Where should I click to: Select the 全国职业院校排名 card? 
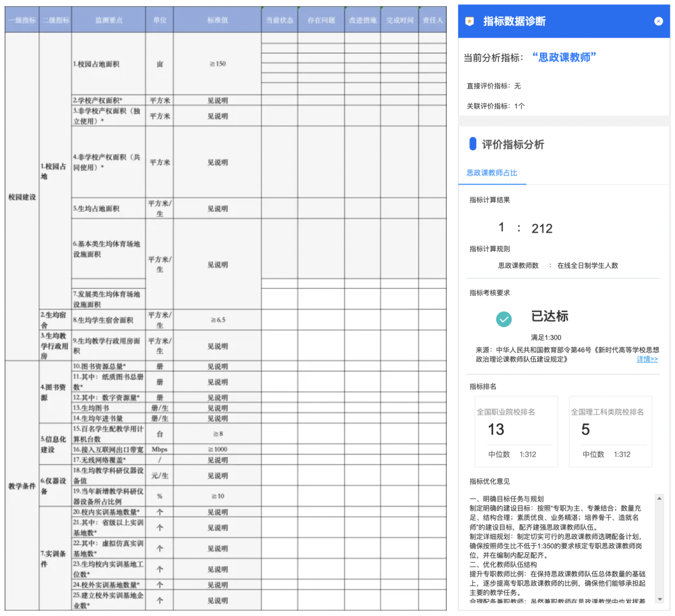click(516, 432)
